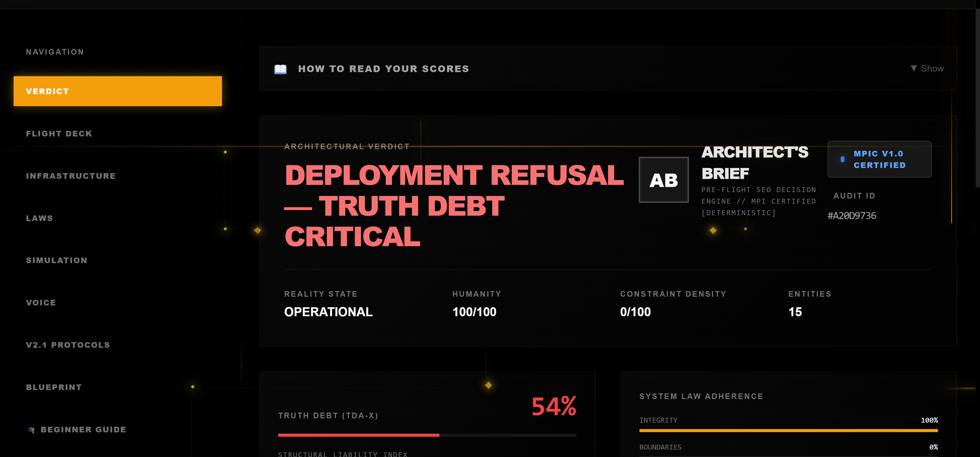Open the Blueprint section
980x457 pixels.
coord(54,387)
